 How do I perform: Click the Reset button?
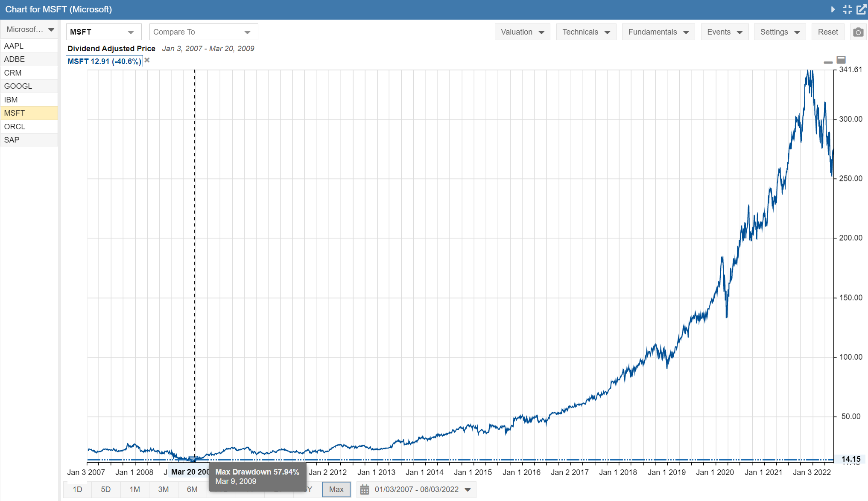(828, 32)
